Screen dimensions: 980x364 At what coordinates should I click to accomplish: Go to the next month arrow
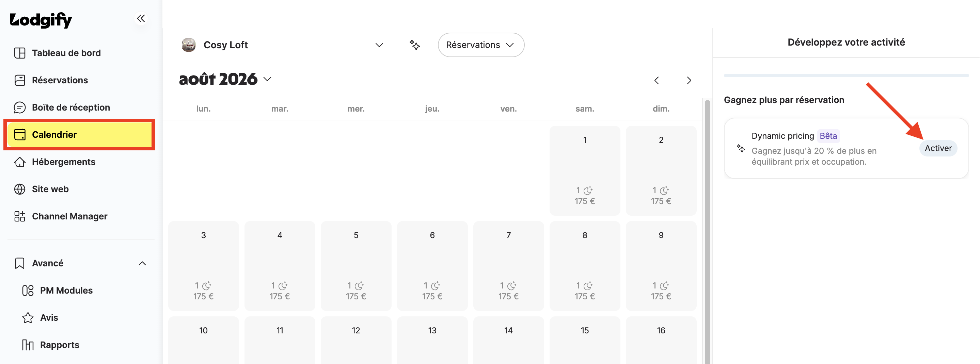tap(689, 81)
